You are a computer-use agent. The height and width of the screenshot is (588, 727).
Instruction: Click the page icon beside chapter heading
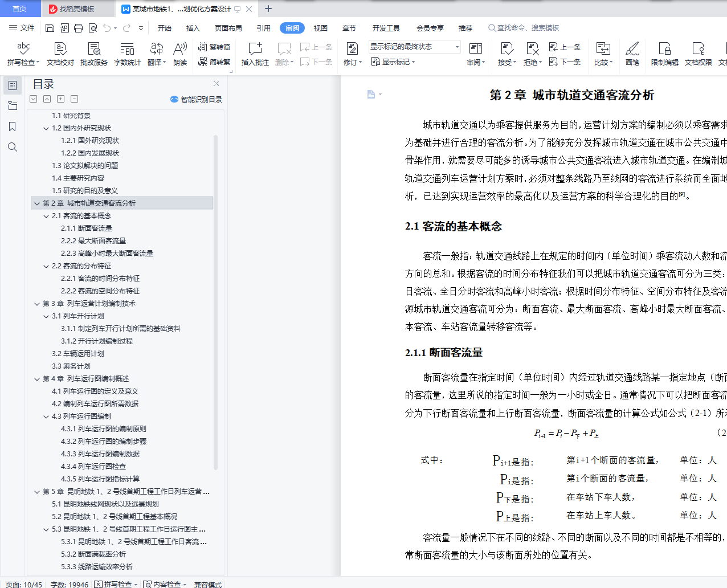tap(371, 95)
